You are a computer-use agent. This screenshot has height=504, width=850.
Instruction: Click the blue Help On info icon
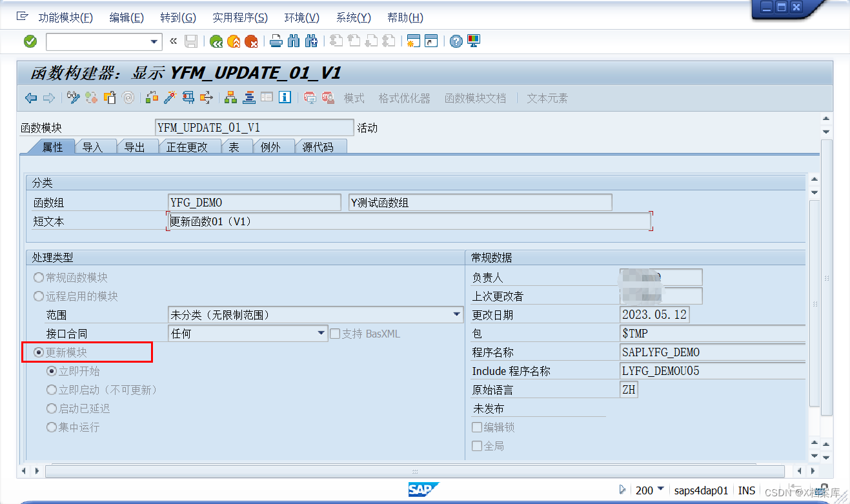tap(285, 98)
